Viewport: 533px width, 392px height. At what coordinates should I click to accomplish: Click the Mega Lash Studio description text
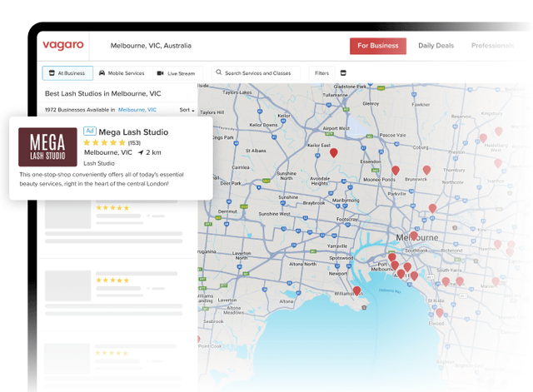tap(102, 179)
